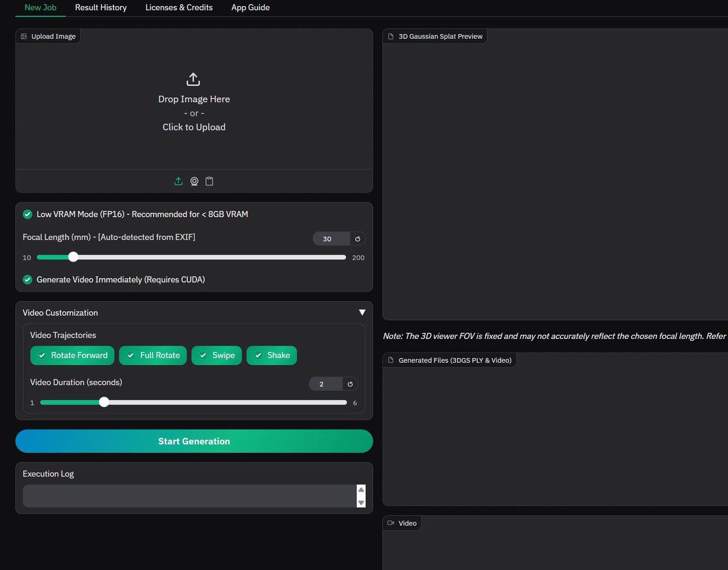Image resolution: width=728 pixels, height=570 pixels.
Task: Click the Execution Log scroll up arrow
Action: coord(361,489)
